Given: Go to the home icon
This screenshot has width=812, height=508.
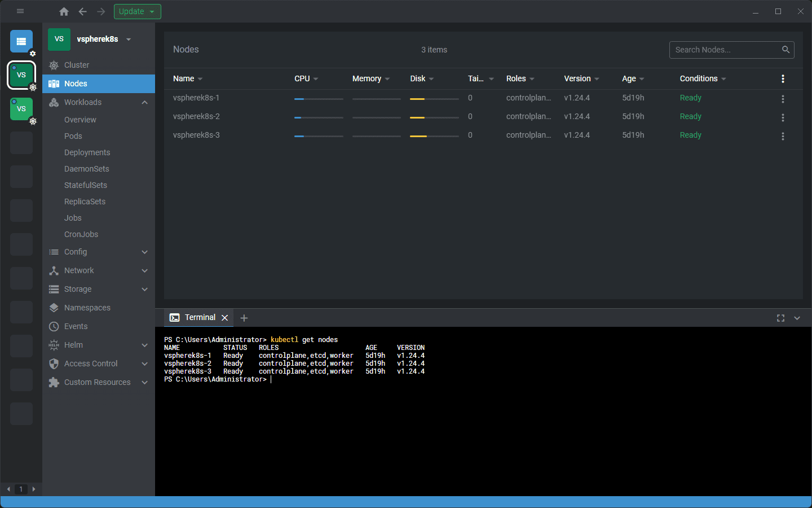Looking at the screenshot, I should pyautogui.click(x=64, y=11).
